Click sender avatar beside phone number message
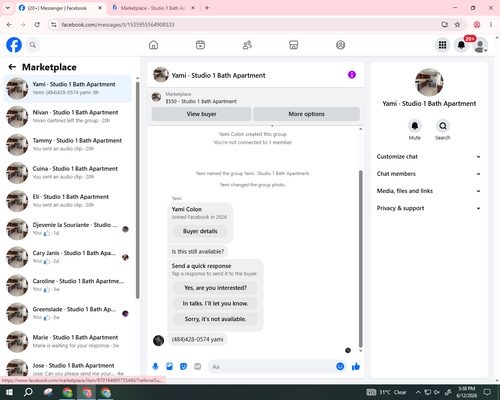500x400 pixels. [x=158, y=340]
